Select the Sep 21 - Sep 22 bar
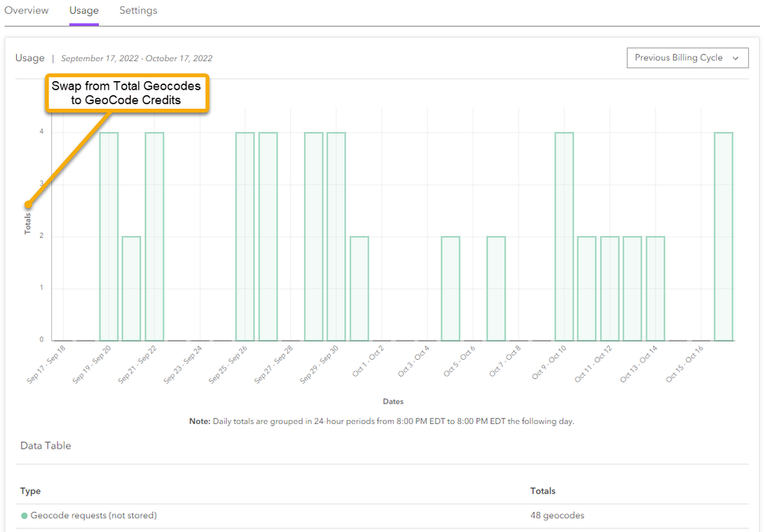The height and width of the screenshot is (532, 765). click(x=154, y=236)
